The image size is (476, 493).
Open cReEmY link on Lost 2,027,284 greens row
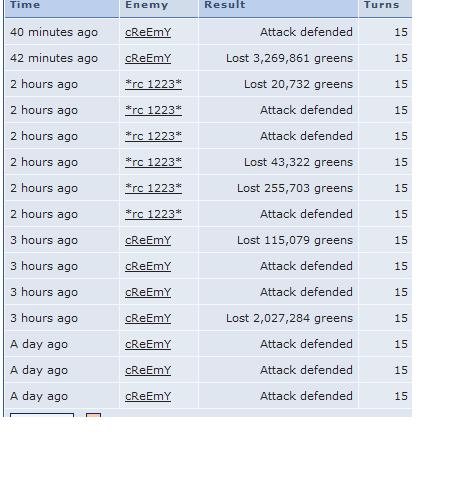pos(148,318)
